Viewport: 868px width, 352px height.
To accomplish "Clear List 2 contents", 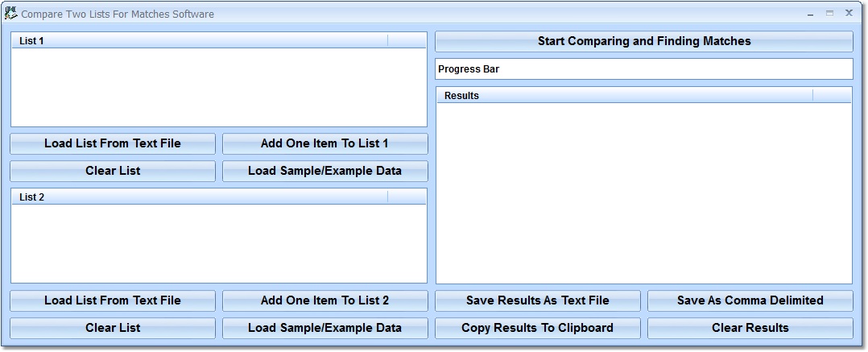I will point(113,328).
